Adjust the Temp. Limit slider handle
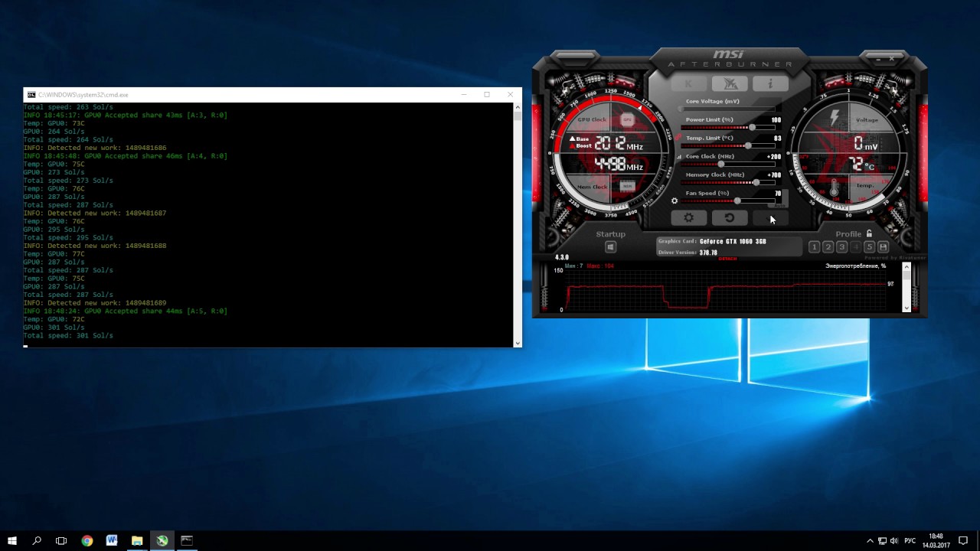This screenshot has height=551, width=980. click(747, 145)
